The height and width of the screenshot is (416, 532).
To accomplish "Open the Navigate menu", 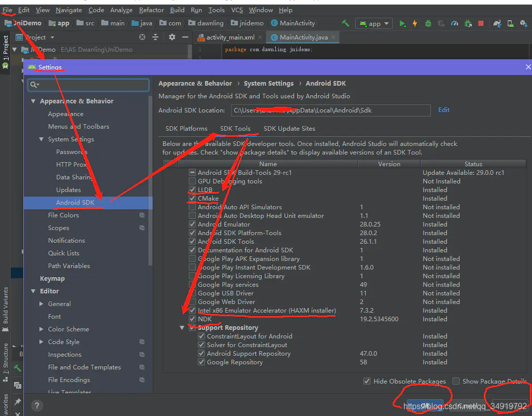I will coord(68,10).
